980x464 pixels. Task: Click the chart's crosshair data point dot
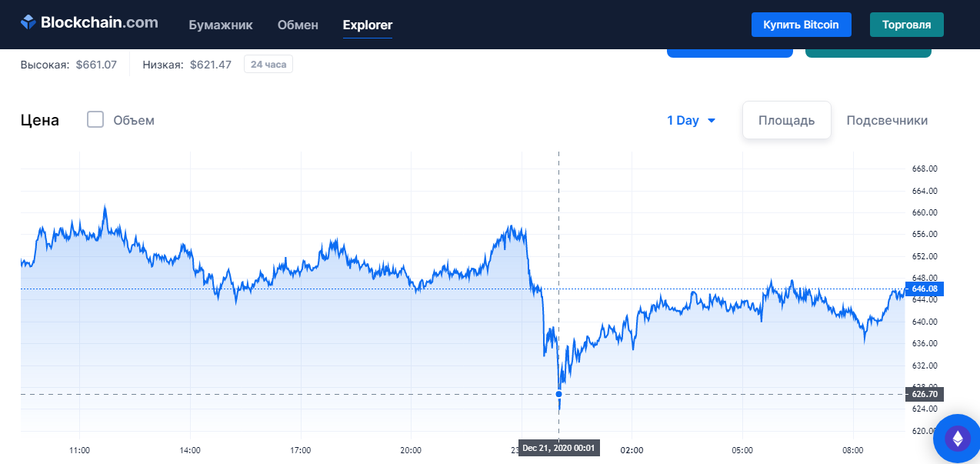558,394
